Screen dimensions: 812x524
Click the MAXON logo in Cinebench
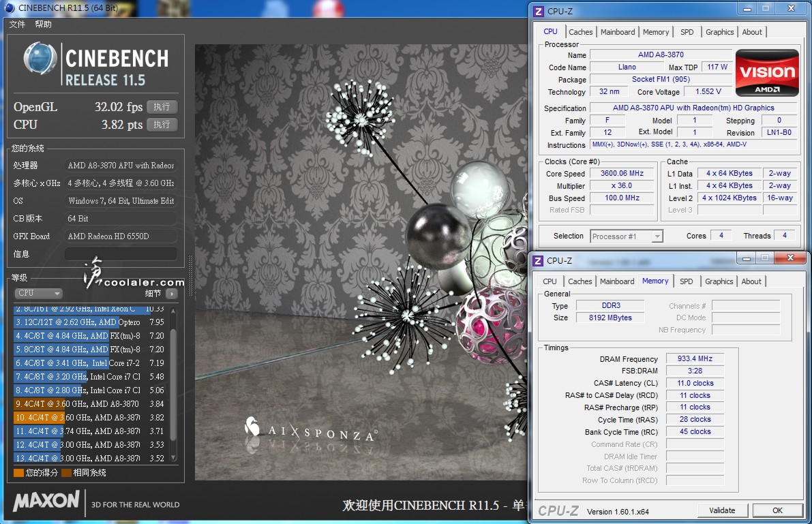[46, 501]
